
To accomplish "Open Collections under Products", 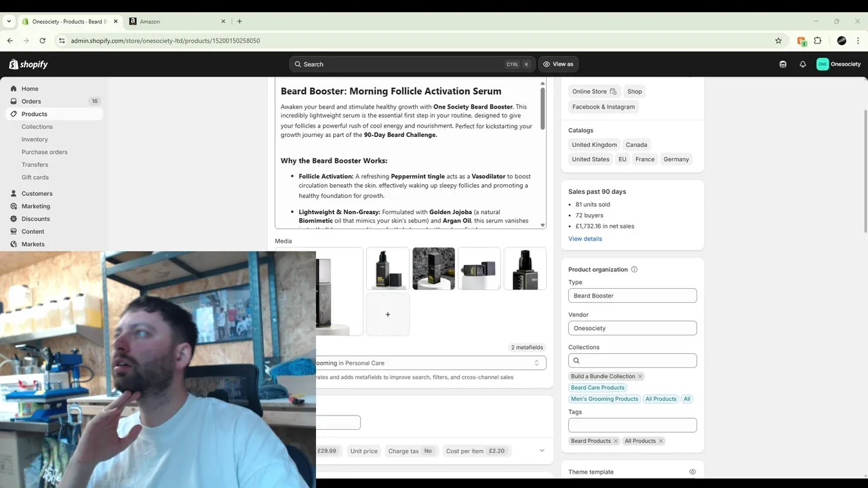I will coord(37,127).
